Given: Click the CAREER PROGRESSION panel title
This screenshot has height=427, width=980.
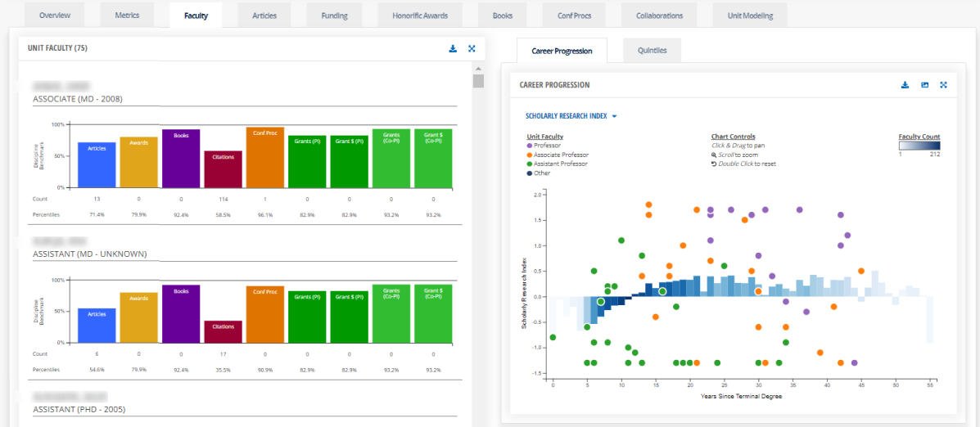Looking at the screenshot, I should tap(554, 85).
